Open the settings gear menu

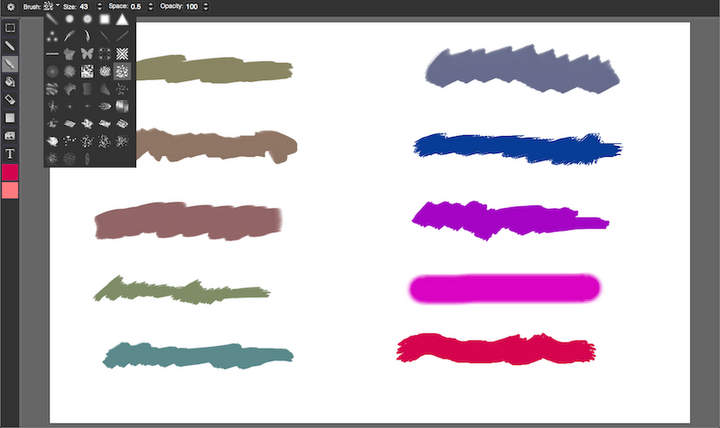11,7
